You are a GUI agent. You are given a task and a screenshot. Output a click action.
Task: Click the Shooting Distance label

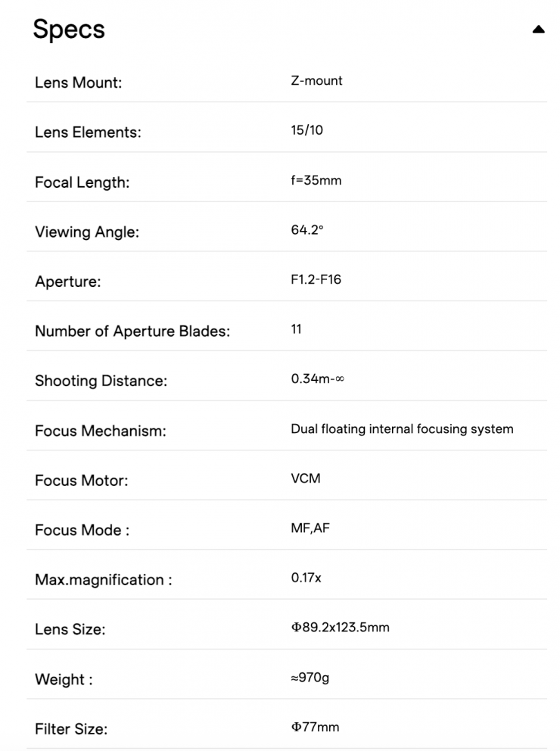(x=101, y=382)
